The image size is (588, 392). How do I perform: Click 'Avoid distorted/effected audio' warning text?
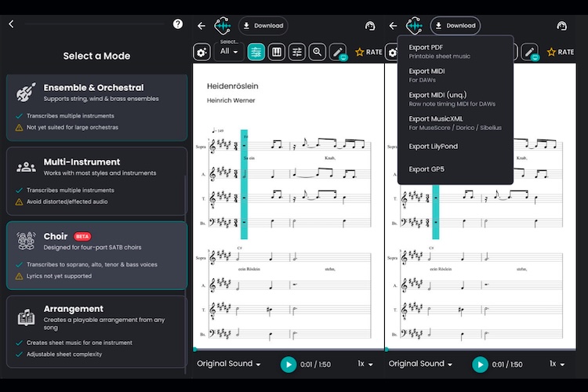pos(67,201)
